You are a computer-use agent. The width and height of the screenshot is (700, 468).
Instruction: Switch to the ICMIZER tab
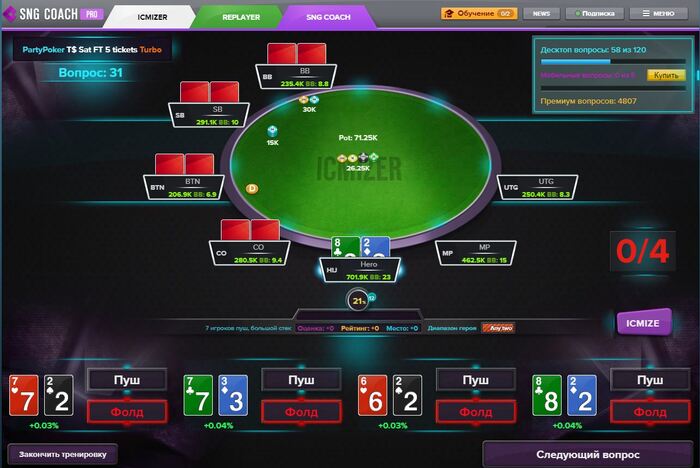tap(152, 17)
